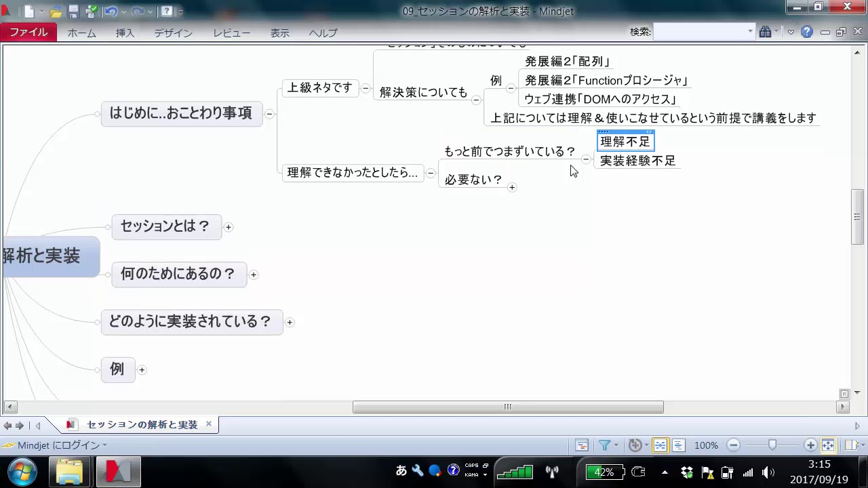Viewport: 868px width, 488px height.
Task: Open the red ファイル button
Action: (x=28, y=33)
